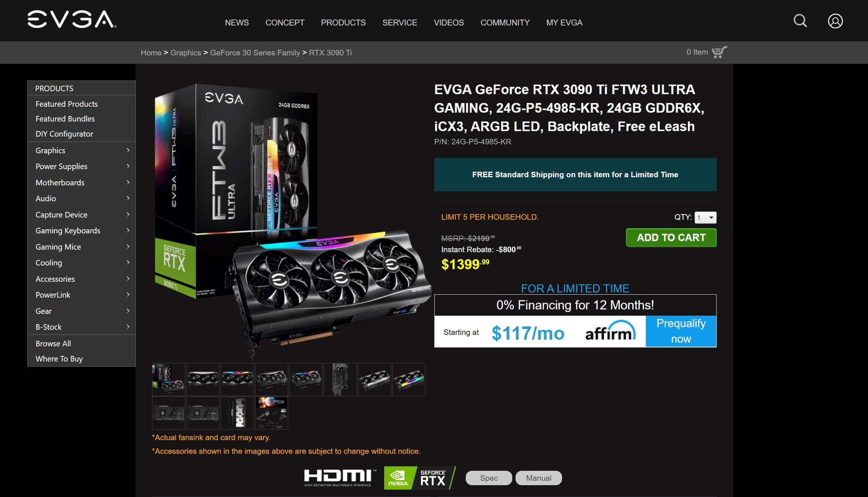The width and height of the screenshot is (868, 497).
Task: Click the NVIDIA GeForce RTX badge
Action: pyautogui.click(x=420, y=478)
